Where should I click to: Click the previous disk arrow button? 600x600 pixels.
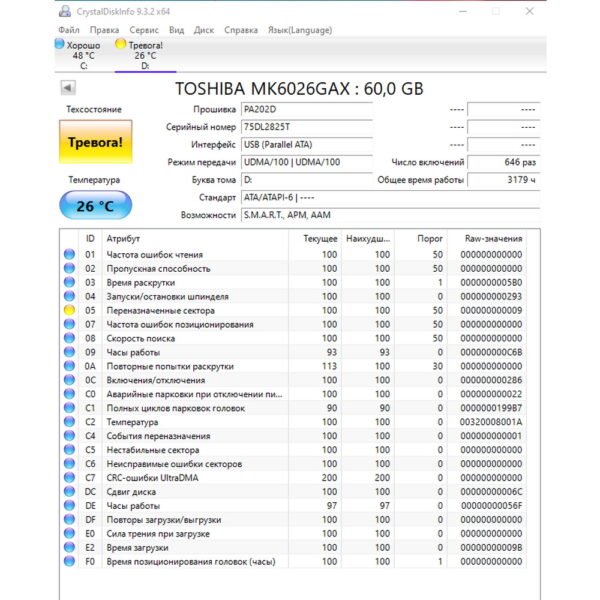pyautogui.click(x=68, y=88)
